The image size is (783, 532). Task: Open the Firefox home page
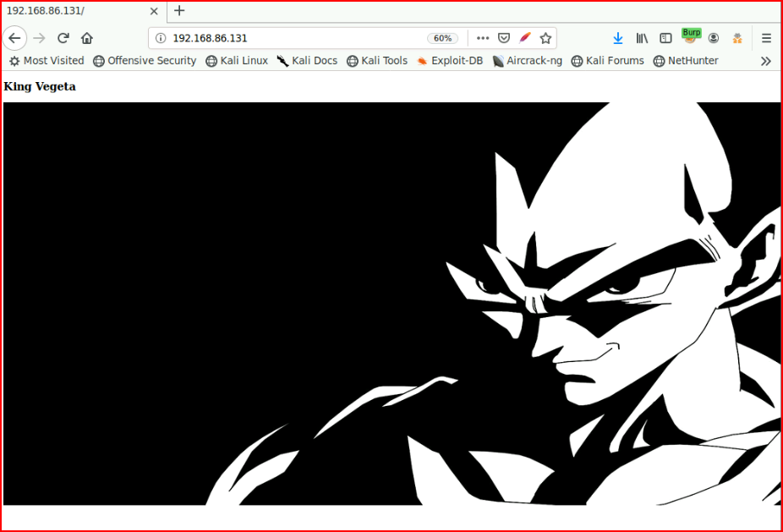tap(87, 38)
